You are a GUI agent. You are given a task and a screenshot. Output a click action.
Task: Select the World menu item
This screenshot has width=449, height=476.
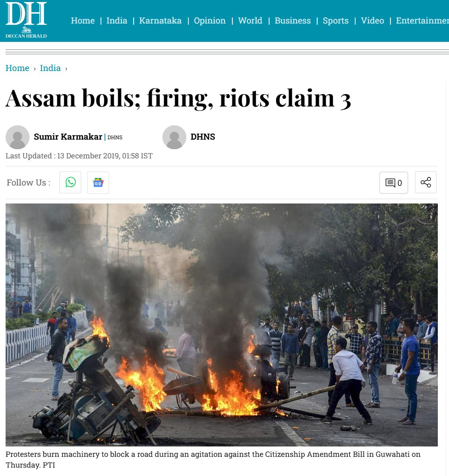tap(250, 21)
